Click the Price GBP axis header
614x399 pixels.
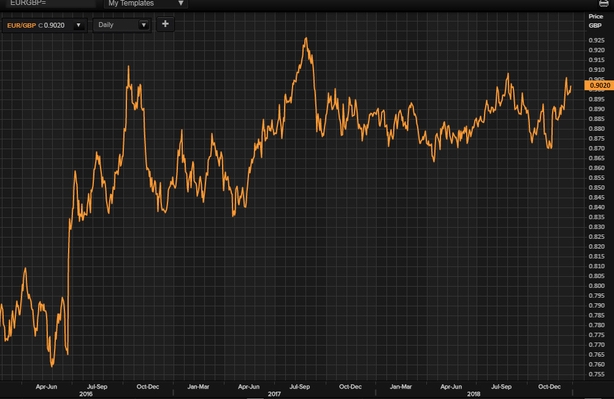click(595, 21)
